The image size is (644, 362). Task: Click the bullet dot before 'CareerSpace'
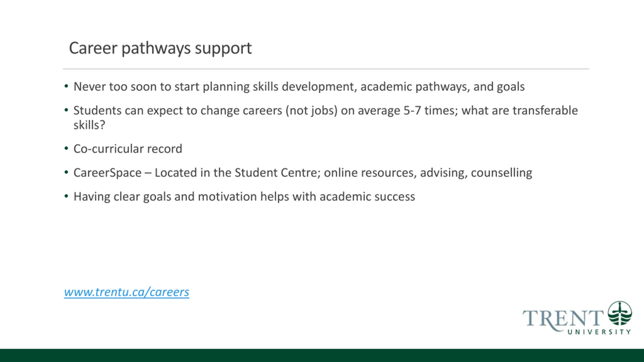[x=66, y=172]
